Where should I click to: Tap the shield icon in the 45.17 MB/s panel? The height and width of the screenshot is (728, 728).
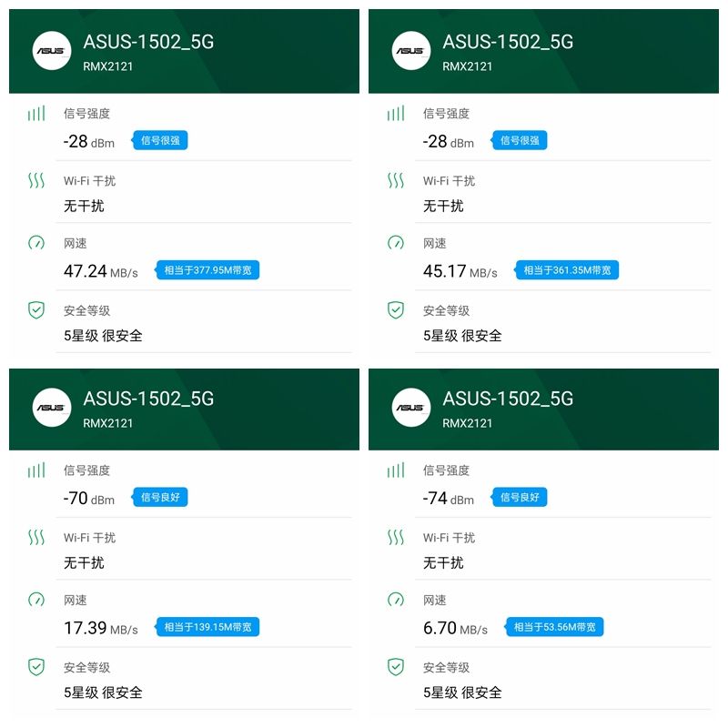[396, 310]
